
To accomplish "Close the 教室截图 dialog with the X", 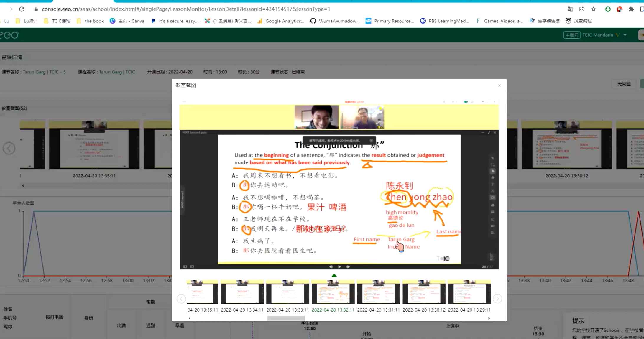I will tap(499, 85).
